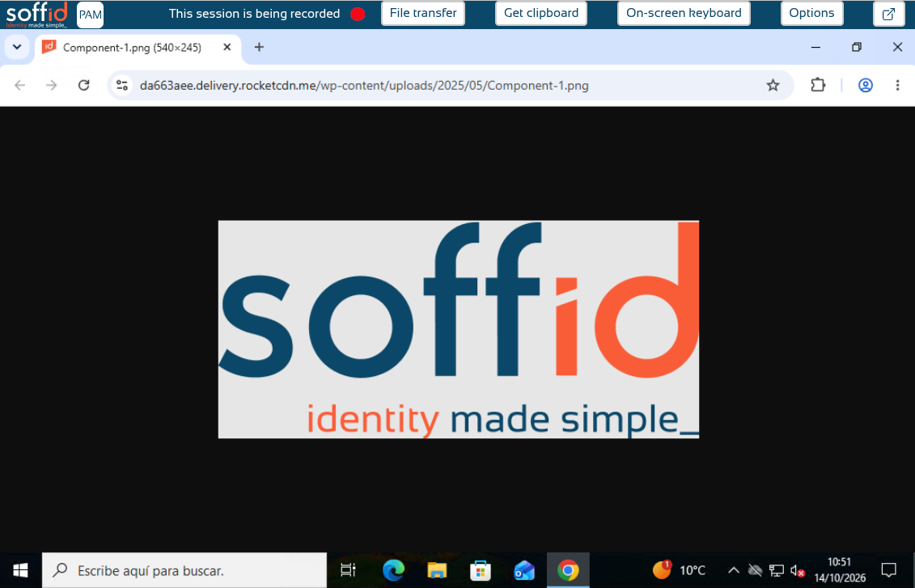The height and width of the screenshot is (588, 915).
Task: Open the clock and calendar at 10:51
Action: click(x=840, y=570)
